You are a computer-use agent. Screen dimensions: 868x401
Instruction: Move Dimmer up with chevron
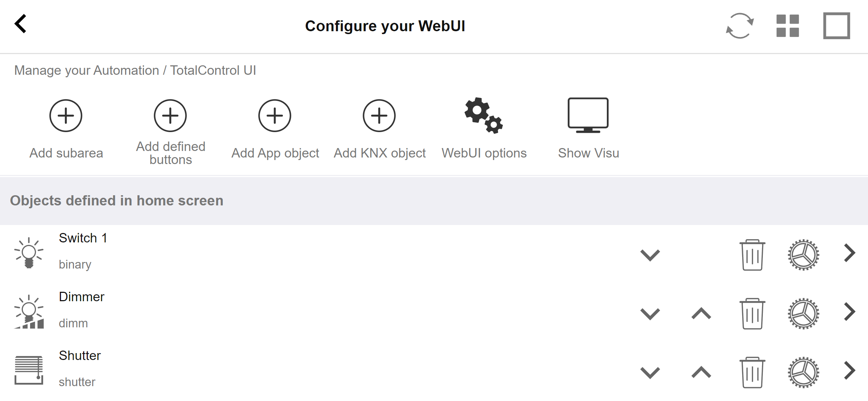(x=701, y=313)
